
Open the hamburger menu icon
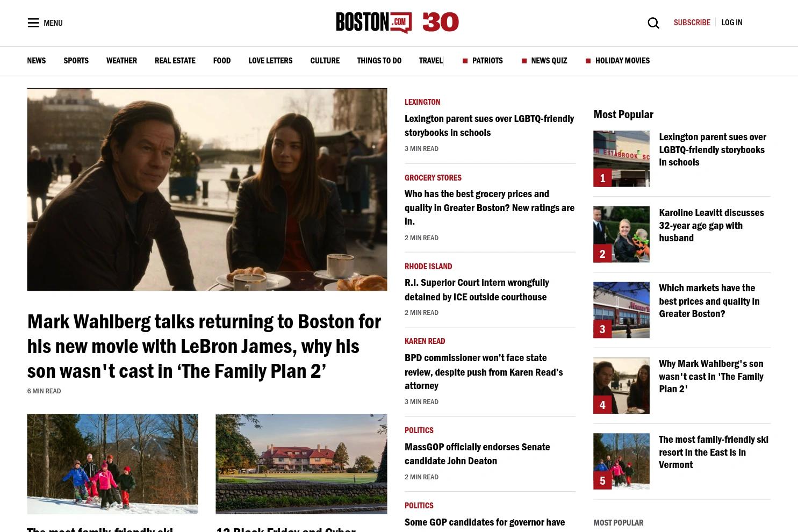point(33,23)
